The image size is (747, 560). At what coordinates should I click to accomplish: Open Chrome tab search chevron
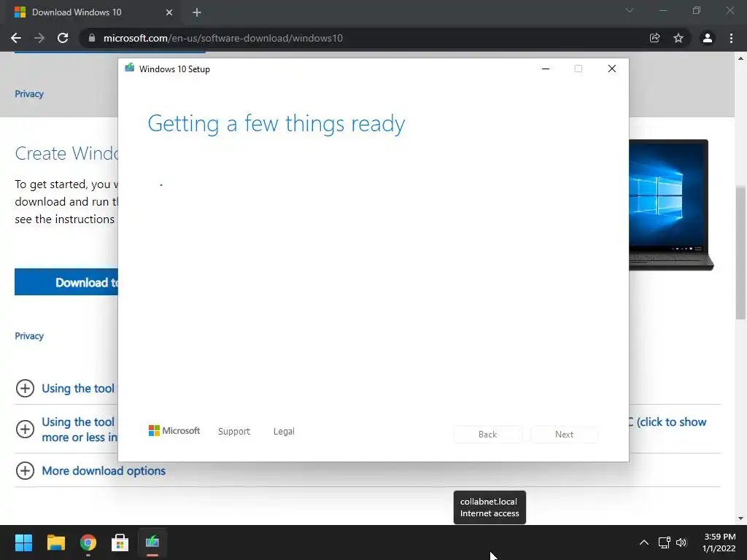point(630,10)
